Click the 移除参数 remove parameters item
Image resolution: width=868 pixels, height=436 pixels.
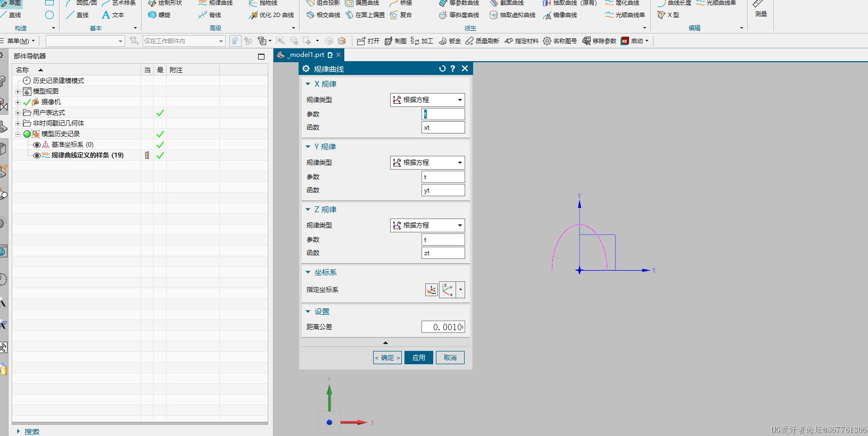tap(599, 41)
